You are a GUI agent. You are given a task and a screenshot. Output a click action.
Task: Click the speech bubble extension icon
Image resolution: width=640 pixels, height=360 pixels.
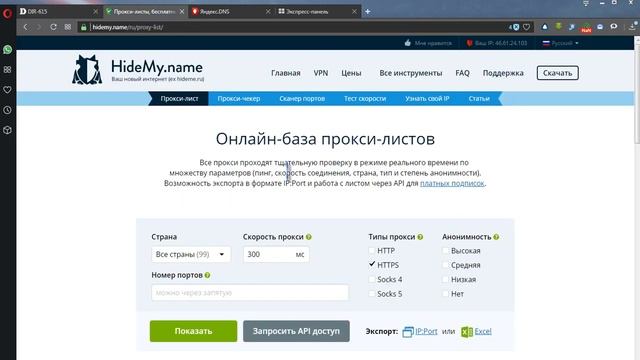[614, 27]
